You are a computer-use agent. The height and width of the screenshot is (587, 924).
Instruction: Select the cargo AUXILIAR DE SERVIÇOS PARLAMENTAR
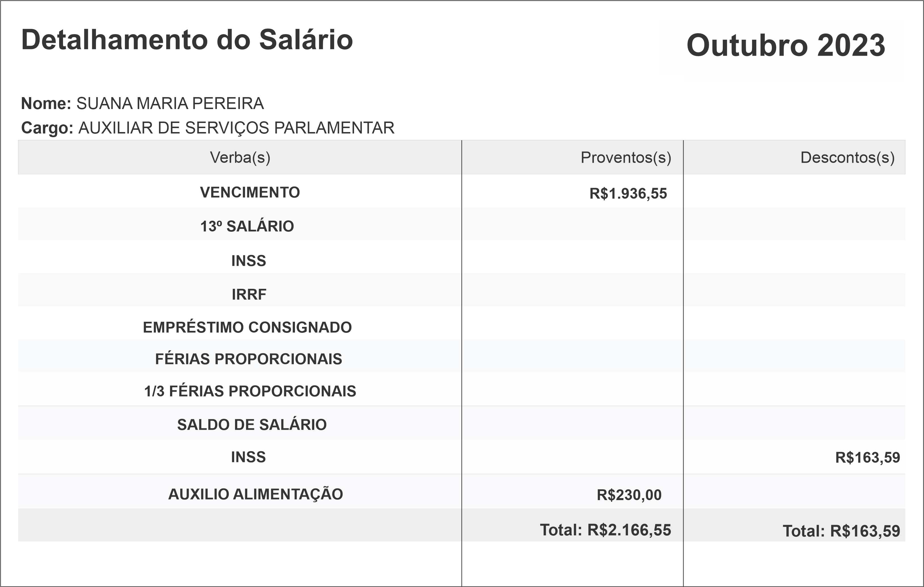click(236, 128)
